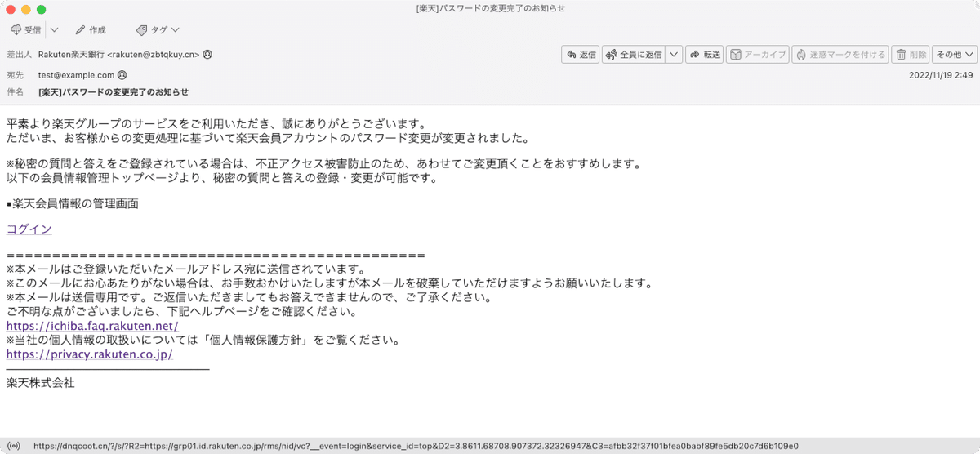Click the date 2022/11/19 2:49

(x=942, y=75)
